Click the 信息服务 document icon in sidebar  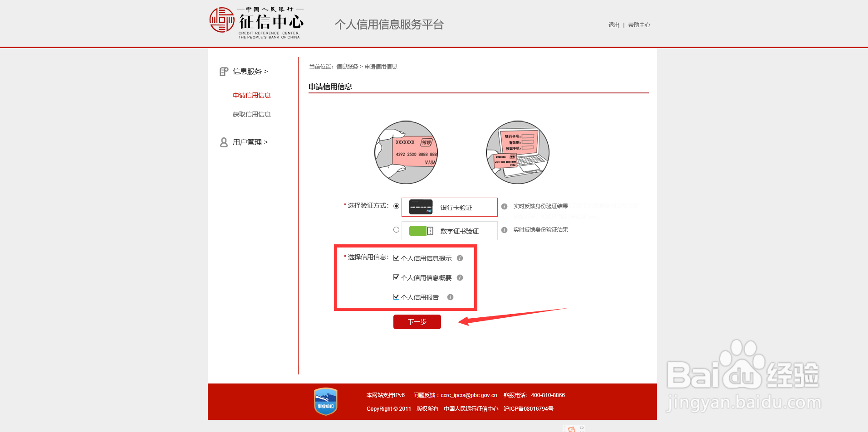click(223, 71)
